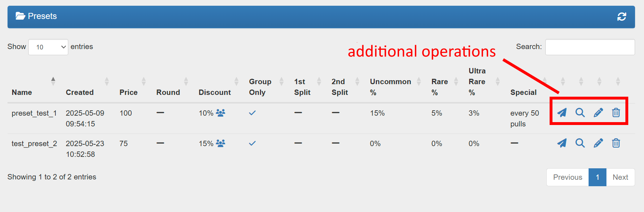Send preset_test_1 with paper plane icon
The width and height of the screenshot is (644, 212).
pyautogui.click(x=562, y=113)
